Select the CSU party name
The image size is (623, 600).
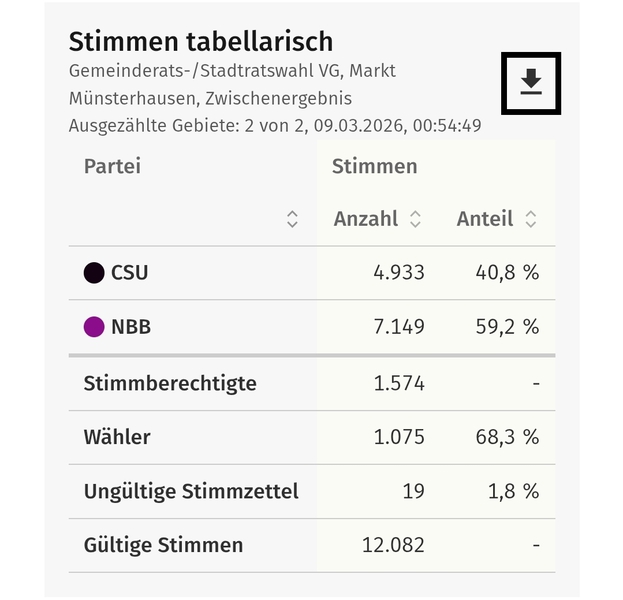pyautogui.click(x=130, y=273)
